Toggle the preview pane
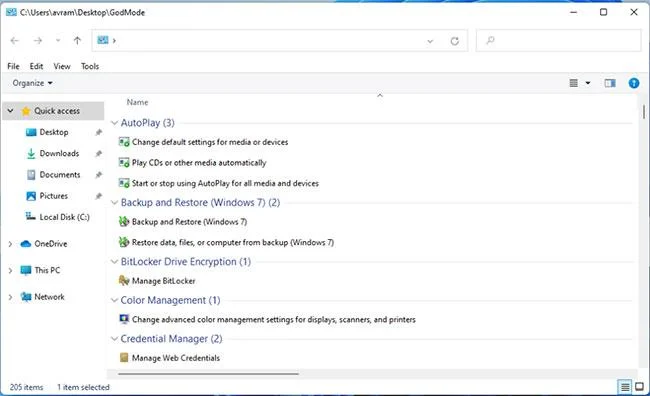This screenshot has width=650, height=396. pos(610,83)
